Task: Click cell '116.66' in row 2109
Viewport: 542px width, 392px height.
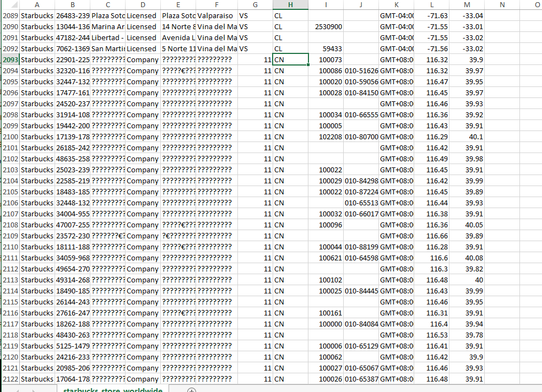Action: pyautogui.click(x=431, y=236)
